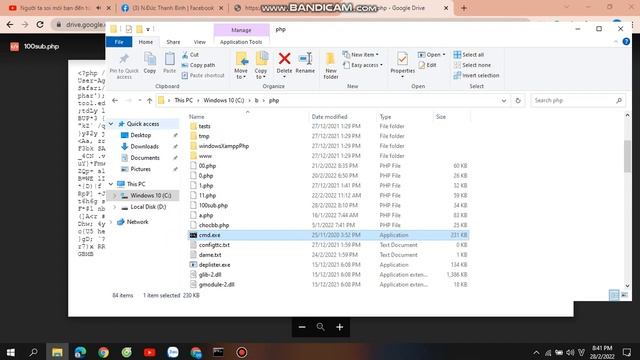
Task: Cut the selected file
Action: click(191, 55)
